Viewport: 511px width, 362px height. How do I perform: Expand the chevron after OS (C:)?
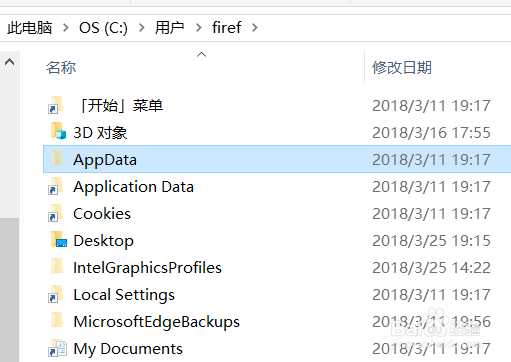pyautogui.click(x=142, y=28)
